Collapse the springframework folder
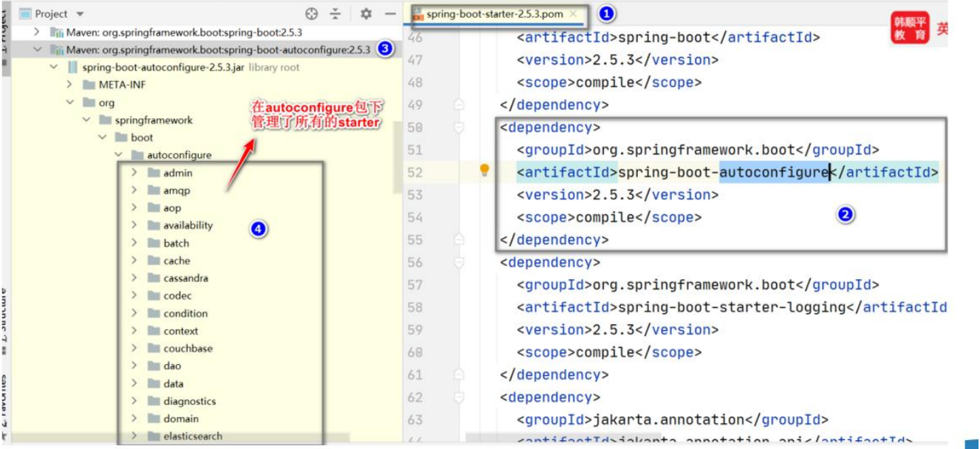The width and height of the screenshot is (980, 449). click(x=86, y=120)
